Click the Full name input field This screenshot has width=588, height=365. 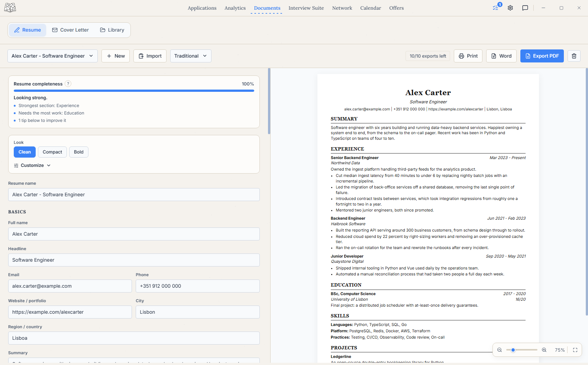(134, 234)
